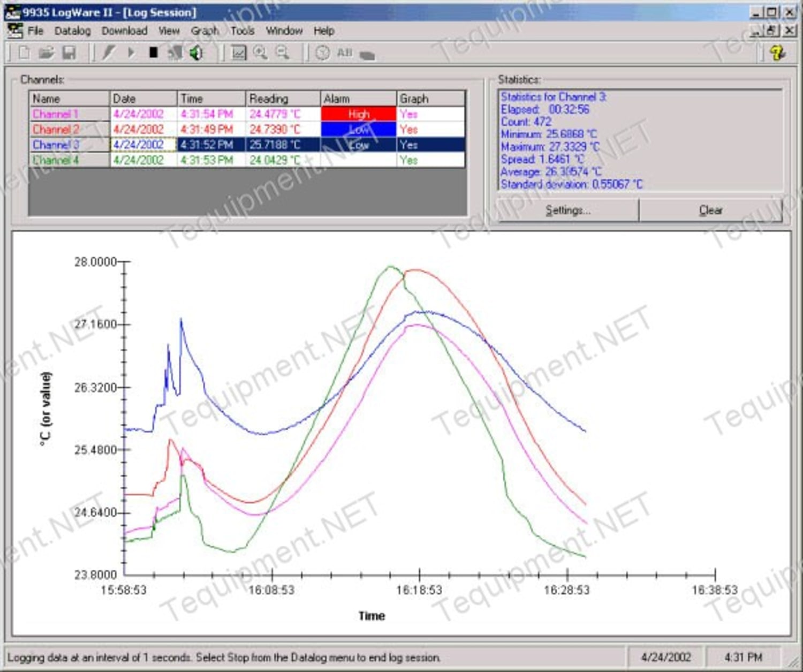Image resolution: width=803 pixels, height=672 pixels.
Task: Select the Channel 2 row name
Action: 69,130
